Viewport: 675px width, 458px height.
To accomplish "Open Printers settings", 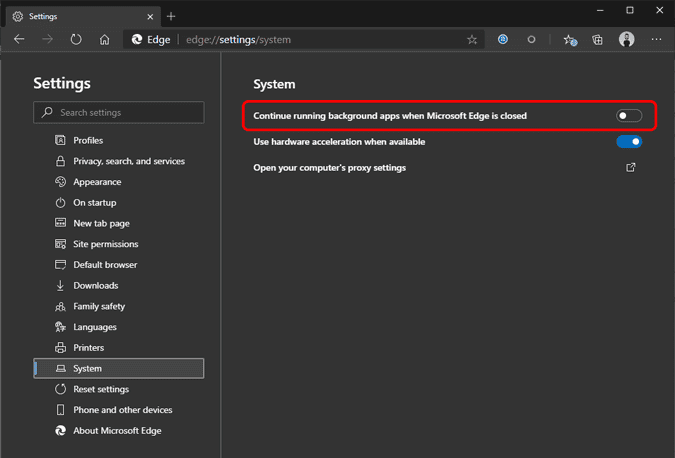I will [118, 348].
